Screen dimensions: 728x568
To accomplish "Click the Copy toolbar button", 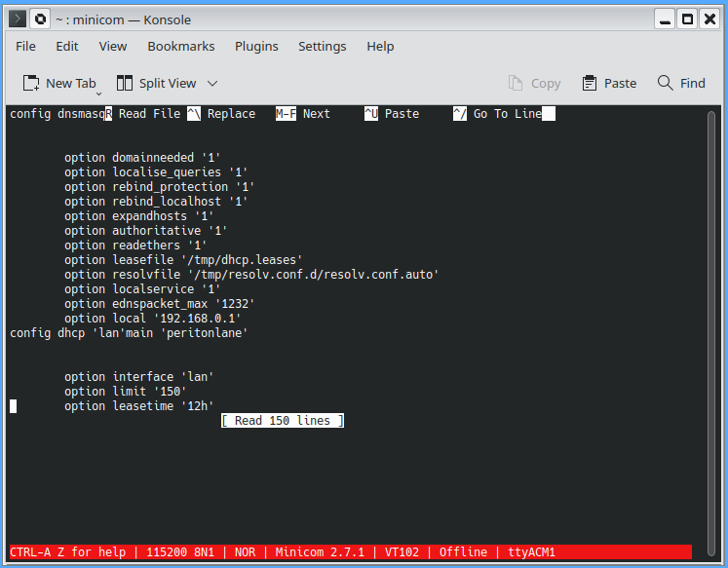I will pyautogui.click(x=534, y=84).
